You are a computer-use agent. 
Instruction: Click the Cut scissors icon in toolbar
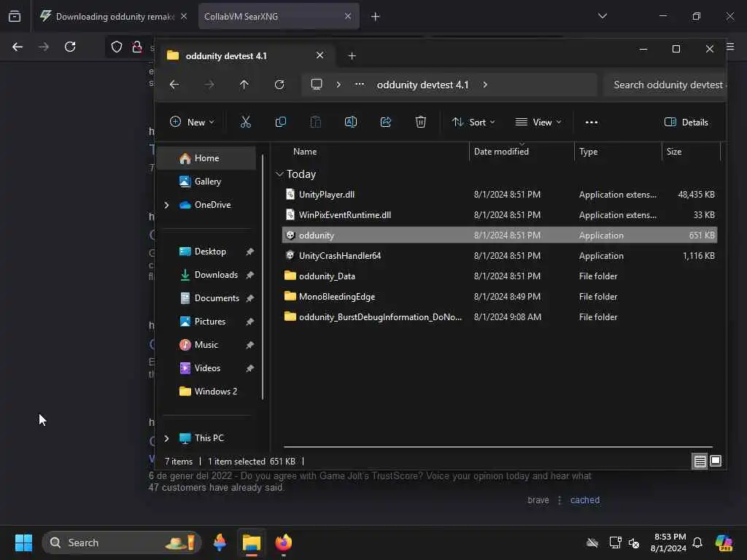click(245, 122)
